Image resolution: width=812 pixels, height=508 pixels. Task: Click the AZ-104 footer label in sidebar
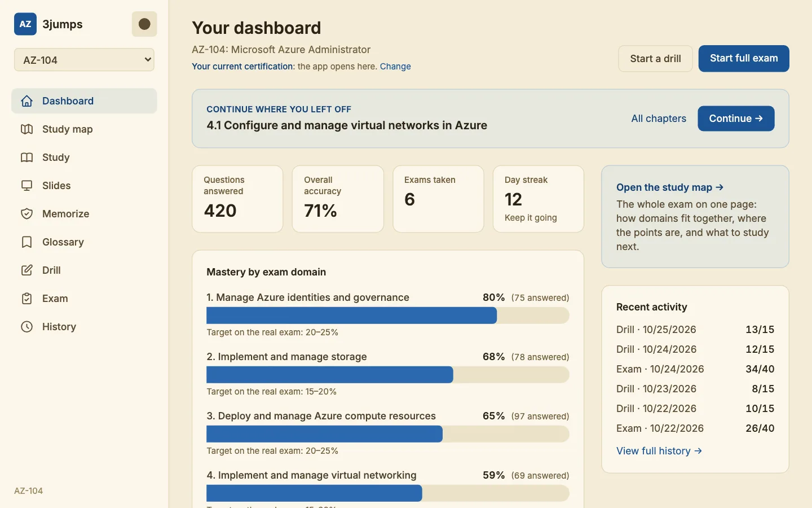(x=29, y=491)
